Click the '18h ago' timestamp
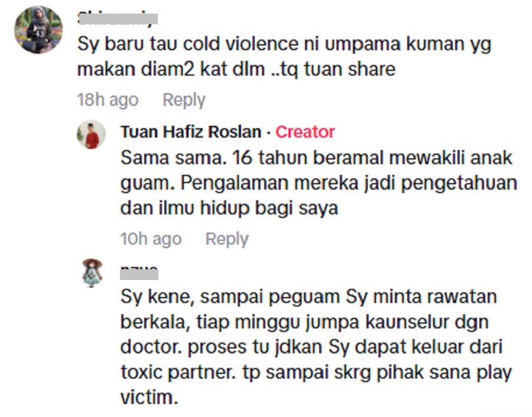 [x=108, y=100]
